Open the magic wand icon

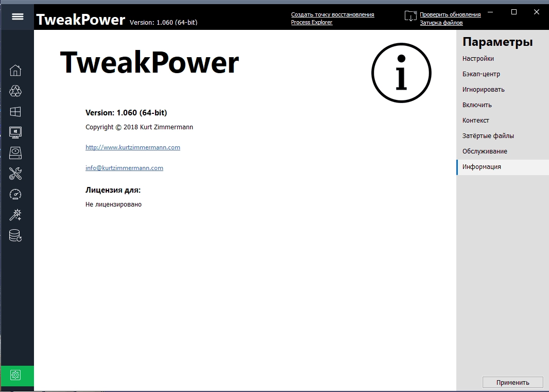[x=15, y=215]
